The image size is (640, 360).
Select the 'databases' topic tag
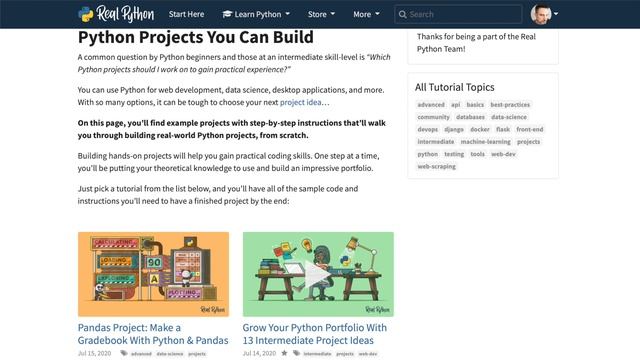[x=470, y=117]
